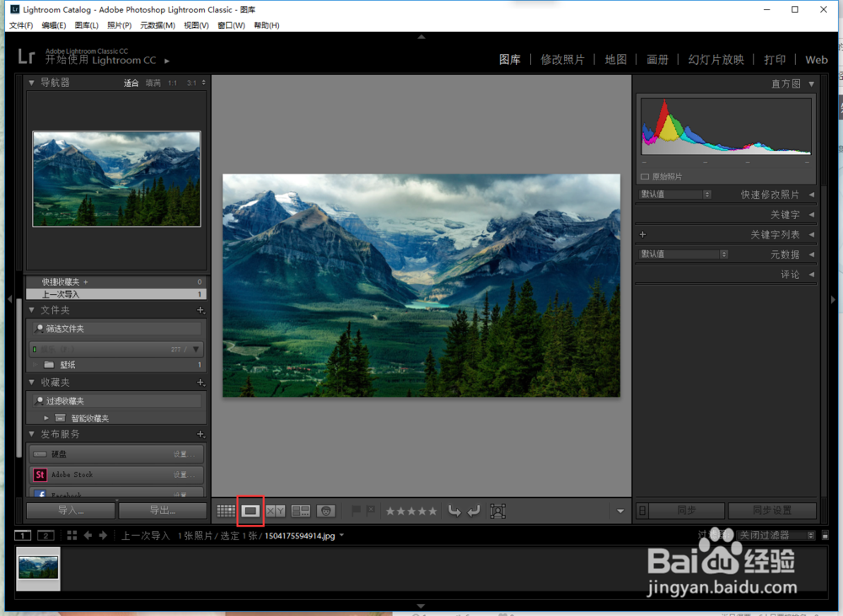This screenshot has width=843, height=616.
Task: Open toolbar content options dropdown arrow
Action: [620, 512]
